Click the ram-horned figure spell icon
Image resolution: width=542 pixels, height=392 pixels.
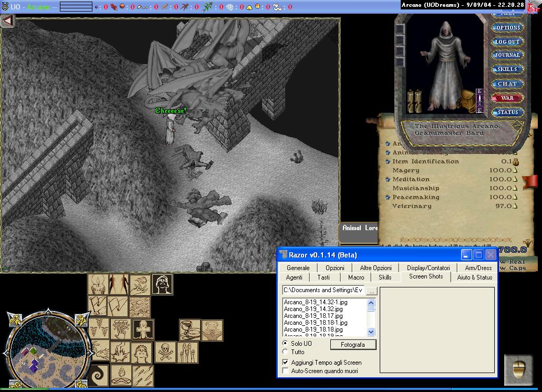pyautogui.click(x=212, y=330)
